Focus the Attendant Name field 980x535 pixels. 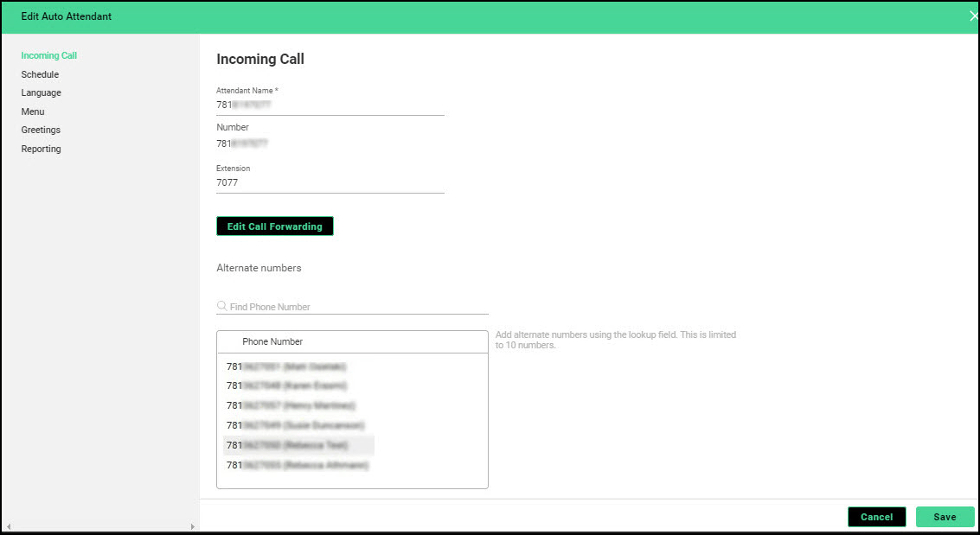tap(330, 105)
